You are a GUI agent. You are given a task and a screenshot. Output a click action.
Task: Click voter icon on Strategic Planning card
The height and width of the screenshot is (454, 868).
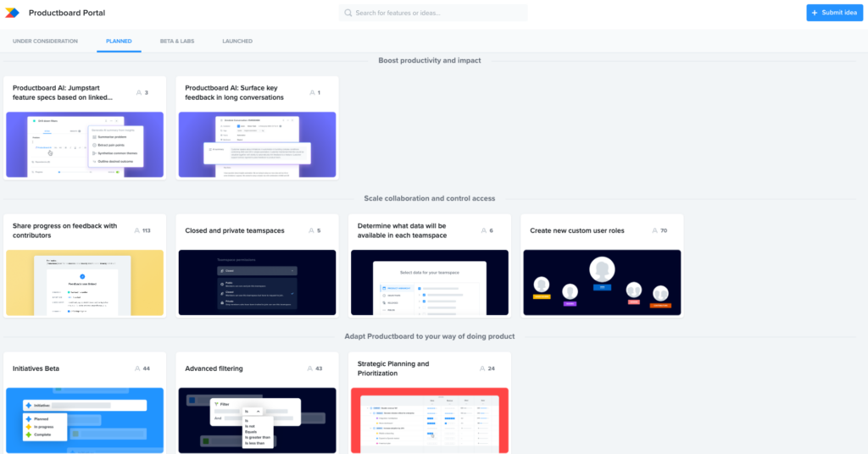tap(482, 368)
